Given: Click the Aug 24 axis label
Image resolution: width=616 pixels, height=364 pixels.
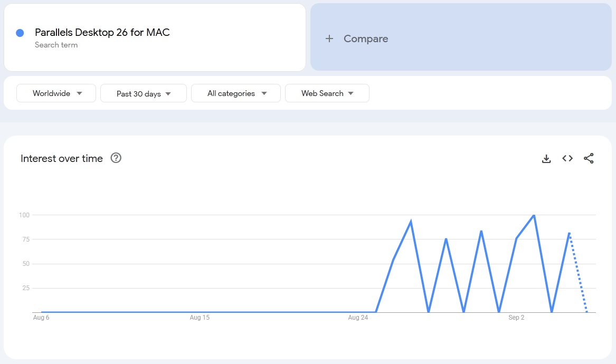Looking at the screenshot, I should click(x=358, y=317).
